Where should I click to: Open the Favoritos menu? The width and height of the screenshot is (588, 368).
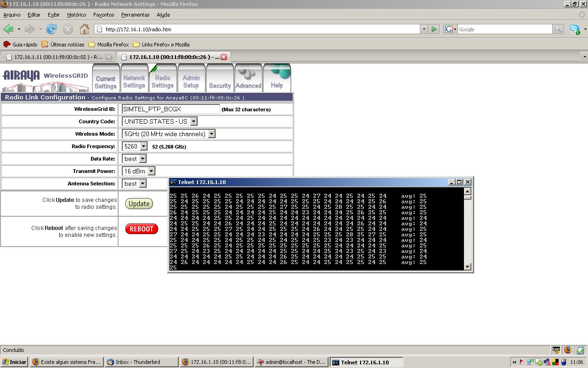point(103,15)
